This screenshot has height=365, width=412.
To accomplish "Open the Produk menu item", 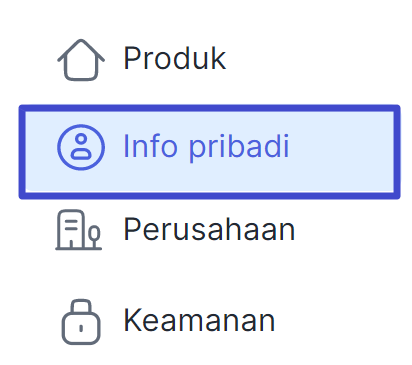I will click(x=209, y=60).
